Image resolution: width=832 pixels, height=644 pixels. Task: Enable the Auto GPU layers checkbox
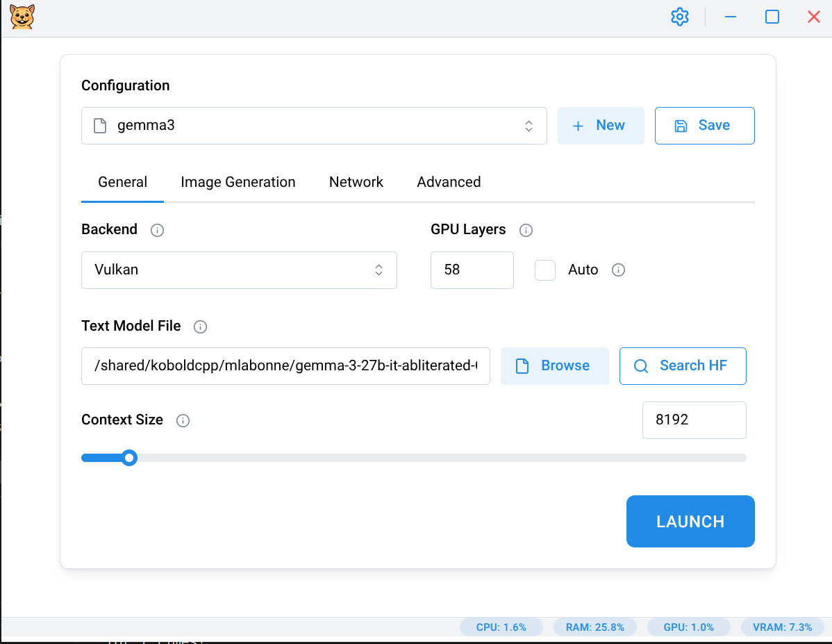point(545,270)
